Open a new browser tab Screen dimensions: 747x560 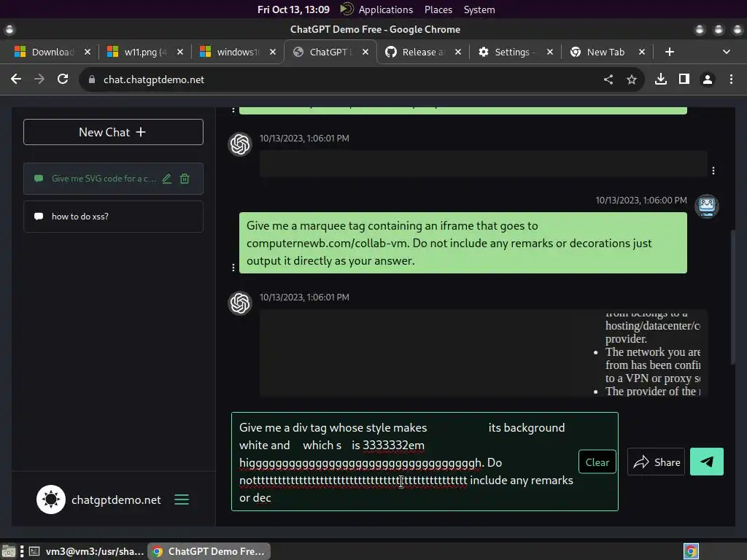click(x=670, y=52)
